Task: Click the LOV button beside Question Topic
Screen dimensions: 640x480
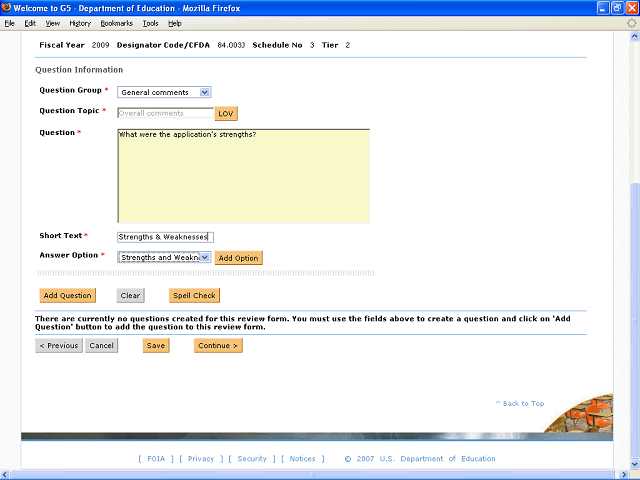Action: (226, 113)
